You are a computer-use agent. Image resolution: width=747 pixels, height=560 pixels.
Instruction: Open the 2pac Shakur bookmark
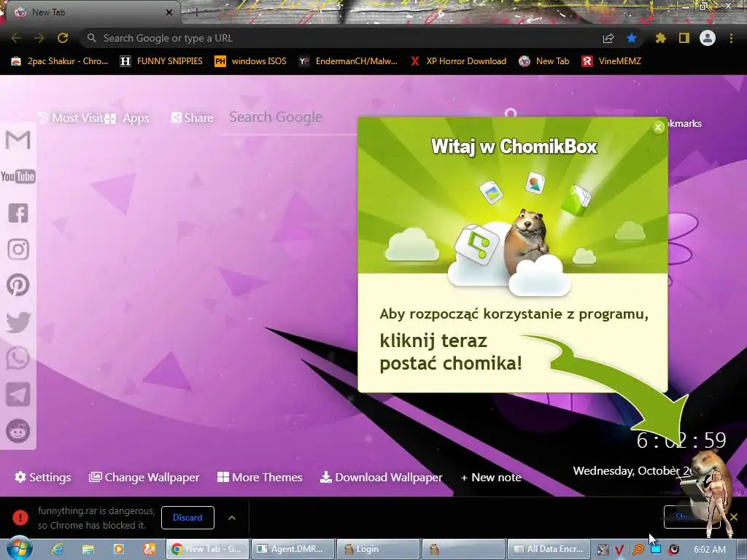click(60, 61)
